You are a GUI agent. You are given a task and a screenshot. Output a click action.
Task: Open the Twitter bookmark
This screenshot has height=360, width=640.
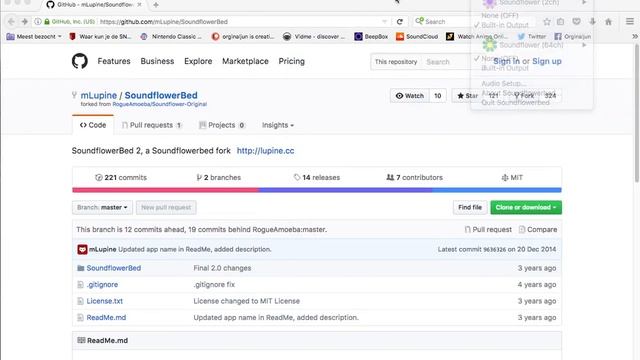[532, 36]
